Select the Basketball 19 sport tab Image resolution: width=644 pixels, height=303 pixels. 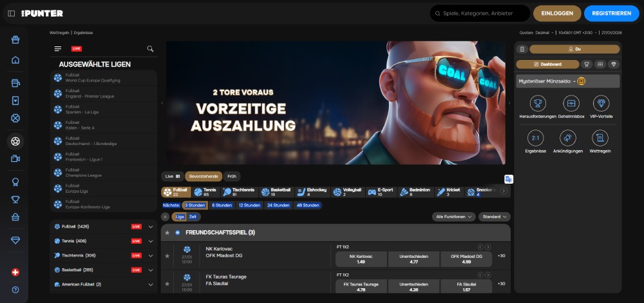pos(276,192)
